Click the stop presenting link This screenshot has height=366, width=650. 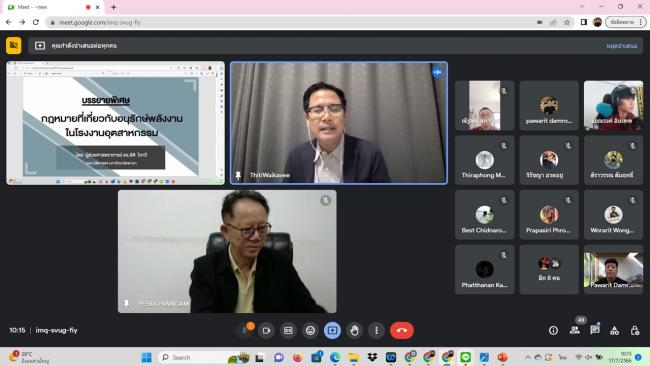tap(621, 46)
